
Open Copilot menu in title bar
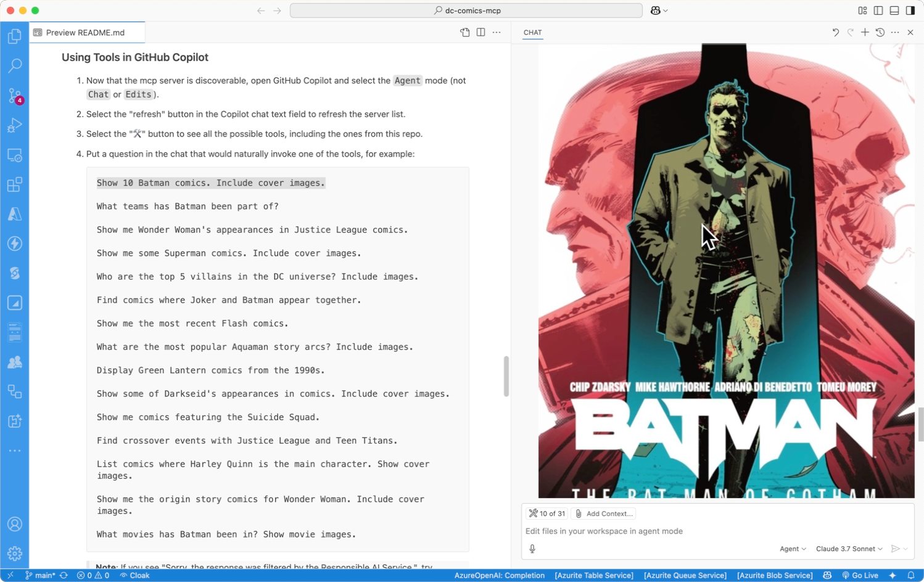point(659,10)
